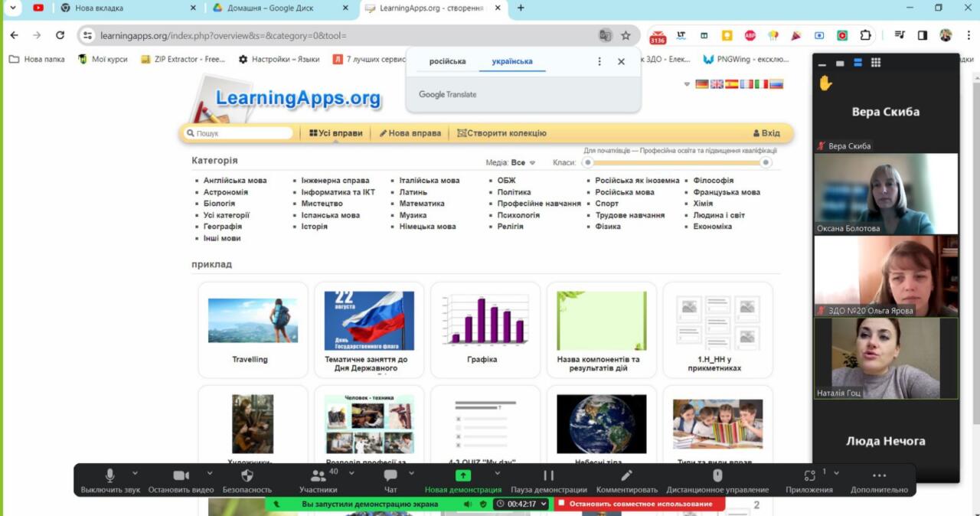The height and width of the screenshot is (516, 980).
Task: Open the Нова папка bookmark folder
Action: point(37,59)
